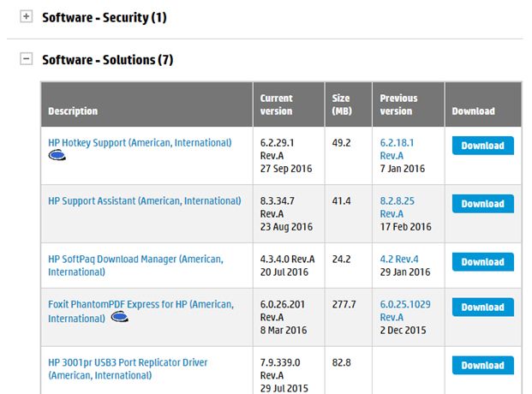Screen dimensions: 532x394
Task: Open HP 3001pr USB3 Port Replicator link
Action: pyautogui.click(x=128, y=362)
